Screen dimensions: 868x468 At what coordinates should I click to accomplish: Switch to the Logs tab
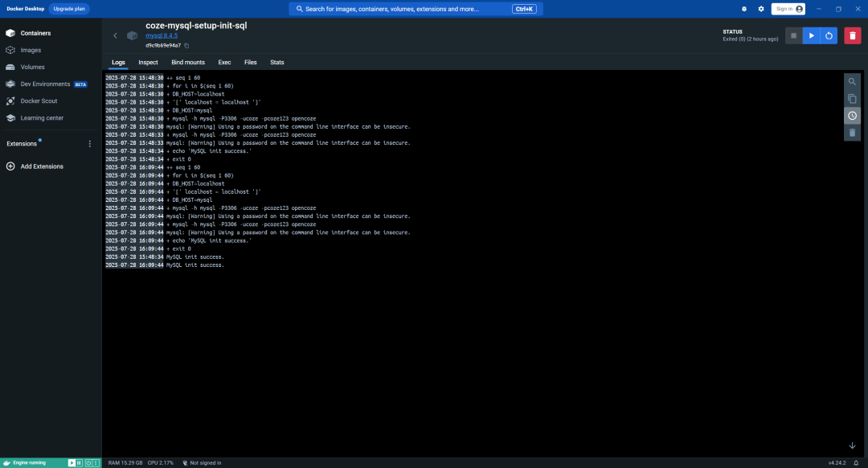pos(118,63)
